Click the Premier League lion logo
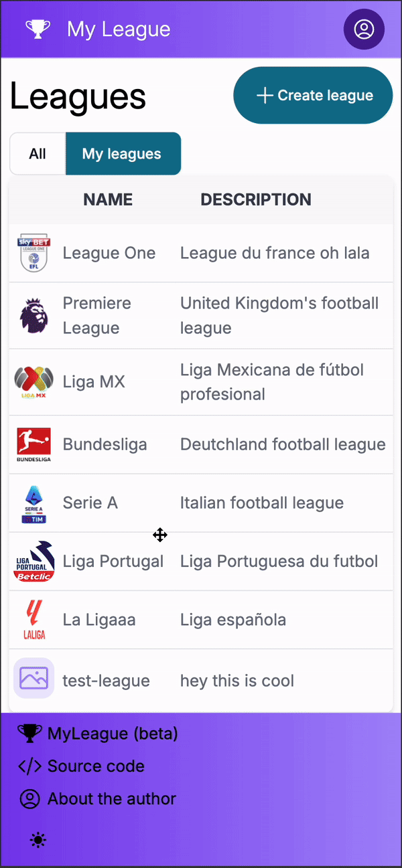 click(x=33, y=315)
